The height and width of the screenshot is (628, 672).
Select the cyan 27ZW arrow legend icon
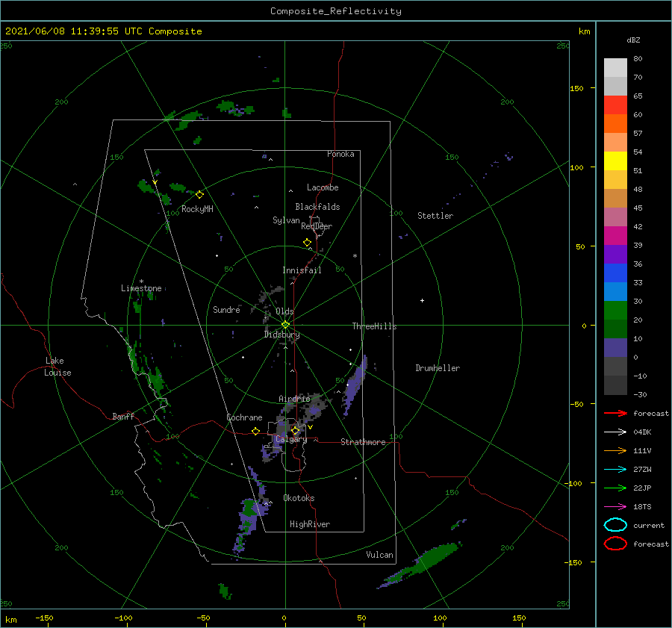tap(615, 470)
